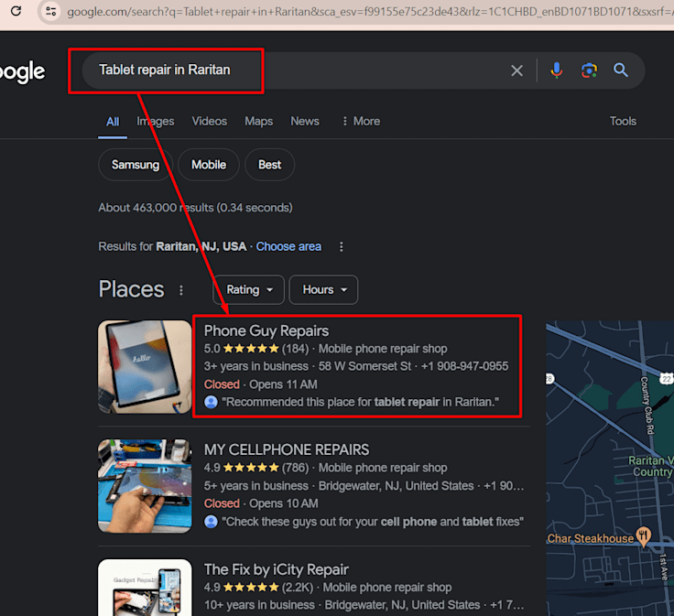Expand the Hours filter dropdown
Image resolution: width=674 pixels, height=616 pixels.
click(x=323, y=290)
